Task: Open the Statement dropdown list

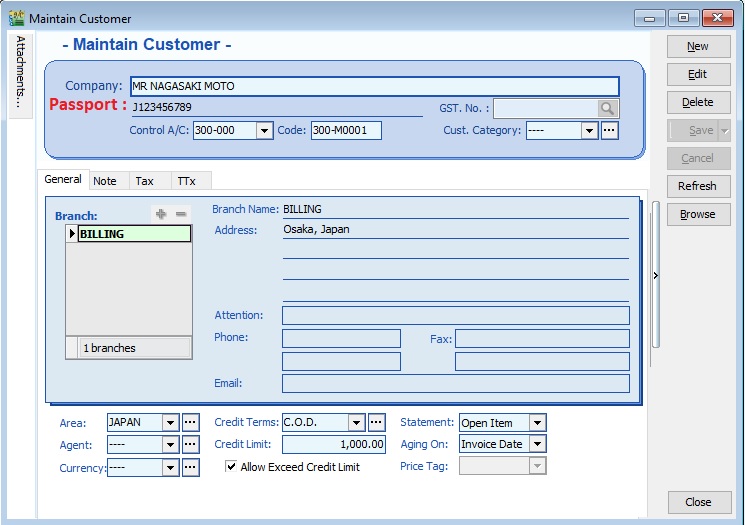Action: click(537, 423)
